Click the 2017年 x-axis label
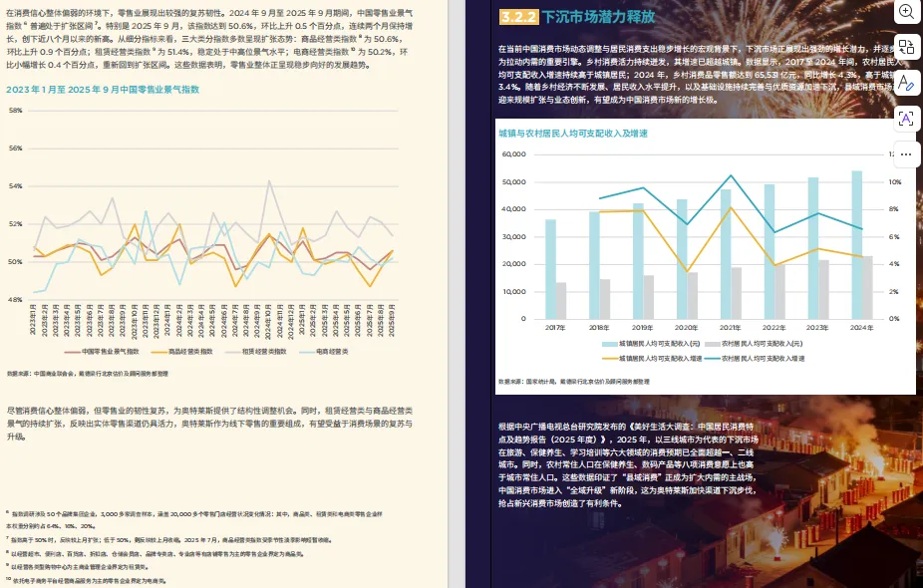The image size is (923, 588). 555,328
